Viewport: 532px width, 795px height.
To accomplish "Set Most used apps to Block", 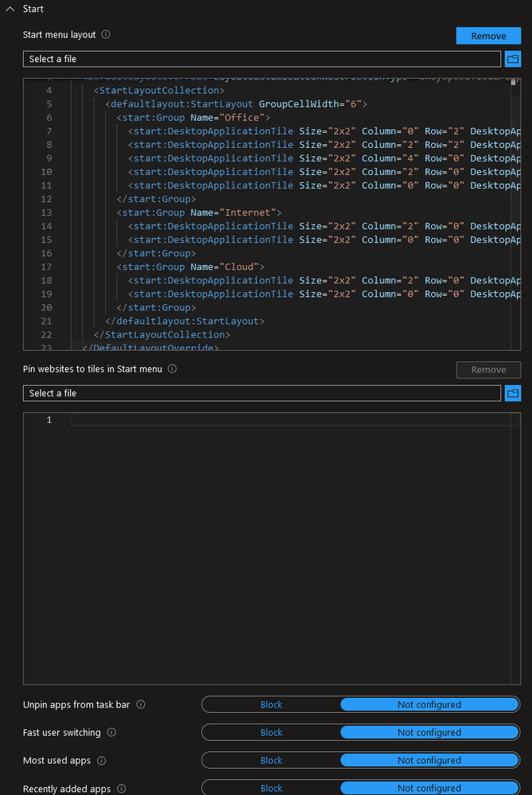I will point(271,761).
